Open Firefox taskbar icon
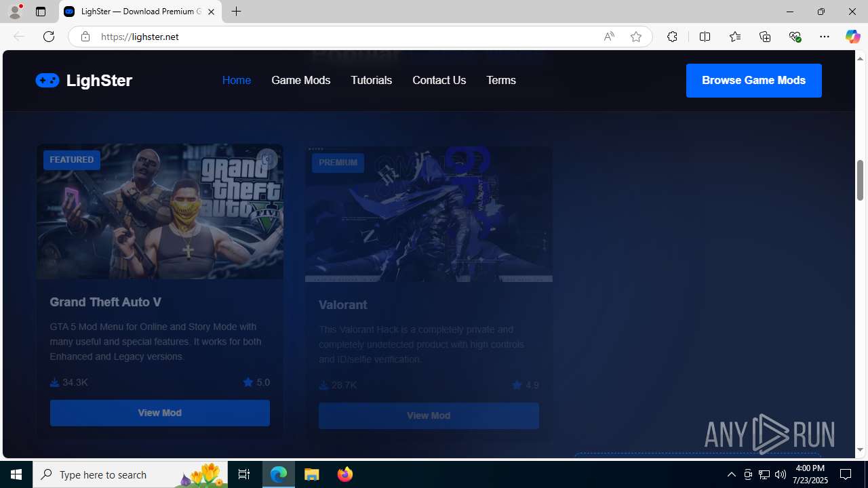 click(x=344, y=474)
